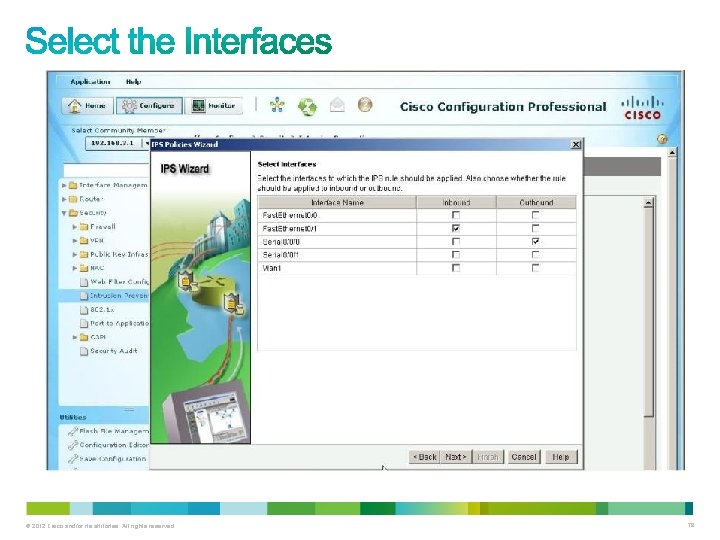720x540 pixels.
Task: Uncheck Outbound for Serial0/0/0
Action: pos(535,242)
